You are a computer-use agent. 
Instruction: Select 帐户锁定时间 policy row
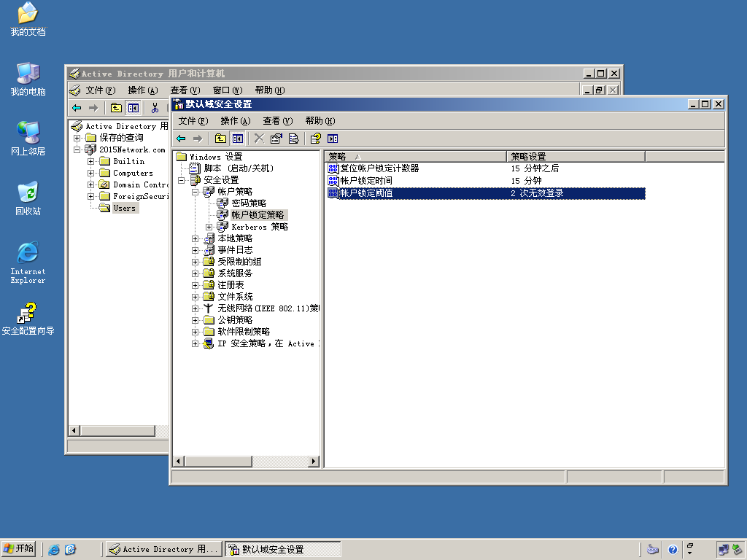coord(486,181)
